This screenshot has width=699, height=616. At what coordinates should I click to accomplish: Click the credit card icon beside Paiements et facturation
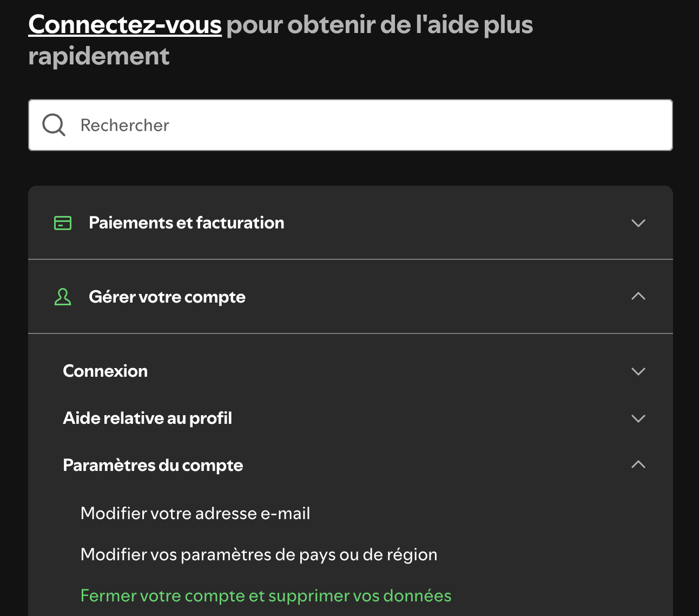[63, 222]
